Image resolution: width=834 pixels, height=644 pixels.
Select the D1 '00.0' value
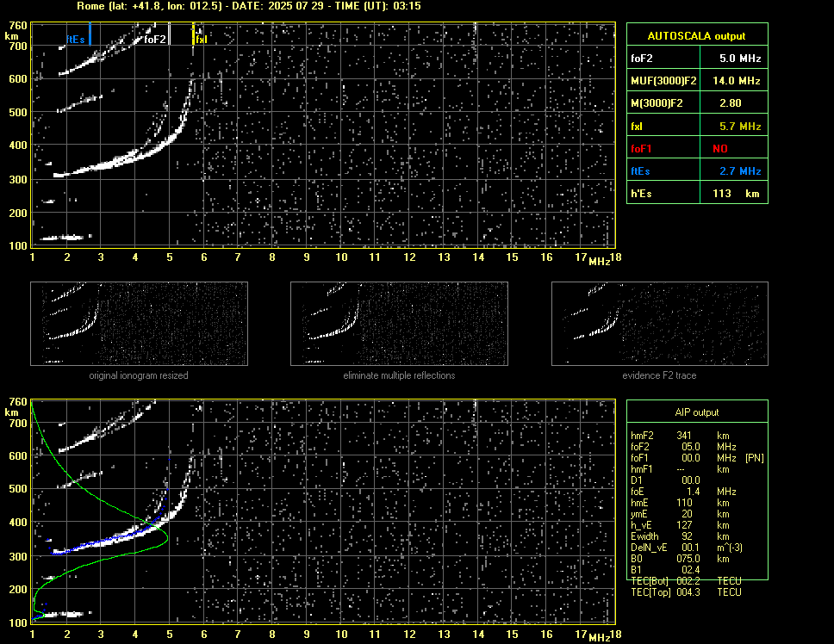tap(691, 480)
